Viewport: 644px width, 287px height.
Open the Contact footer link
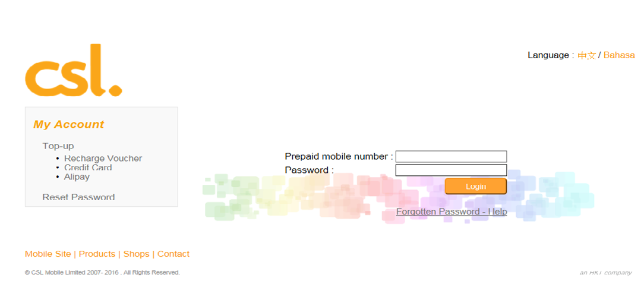point(173,254)
